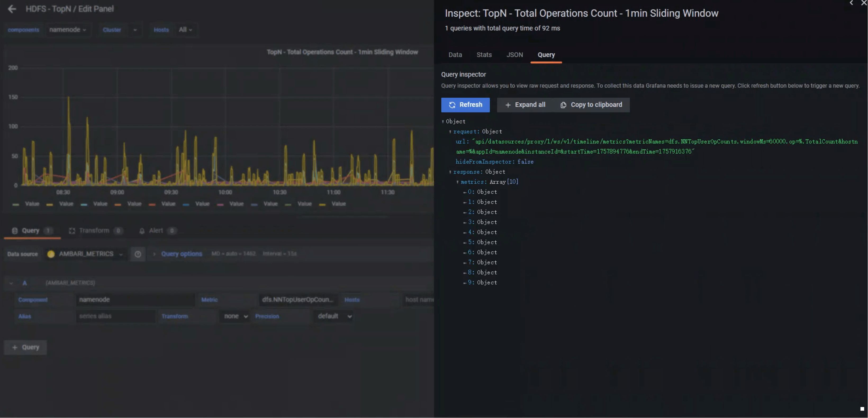Screen dimensions: 868x418
Task: Collapse the Inspect drawer using the chevron icon
Action: (x=851, y=3)
